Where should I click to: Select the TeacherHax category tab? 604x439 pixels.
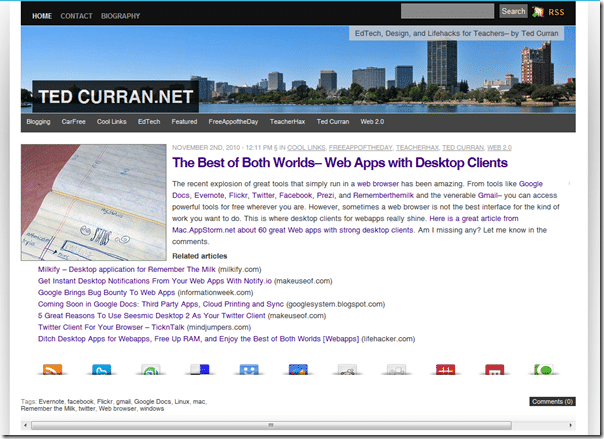[287, 122]
